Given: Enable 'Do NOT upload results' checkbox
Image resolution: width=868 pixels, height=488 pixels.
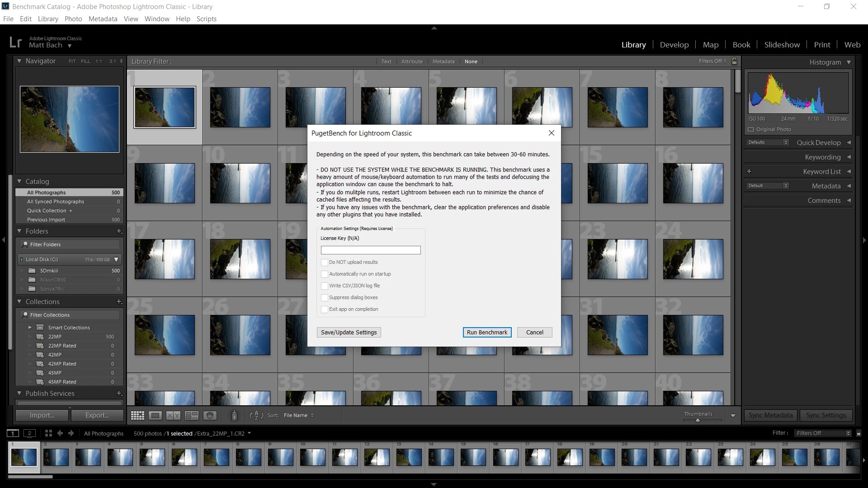Looking at the screenshot, I should tap(324, 263).
